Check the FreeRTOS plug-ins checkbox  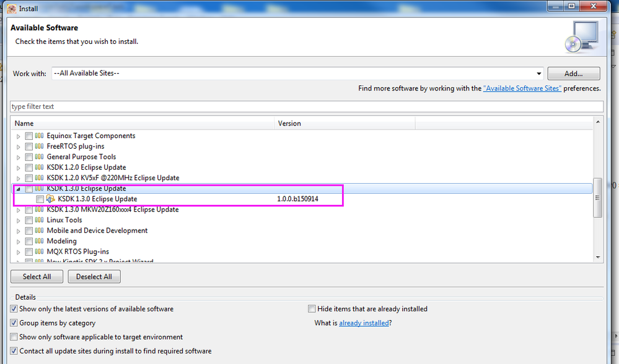(x=29, y=147)
